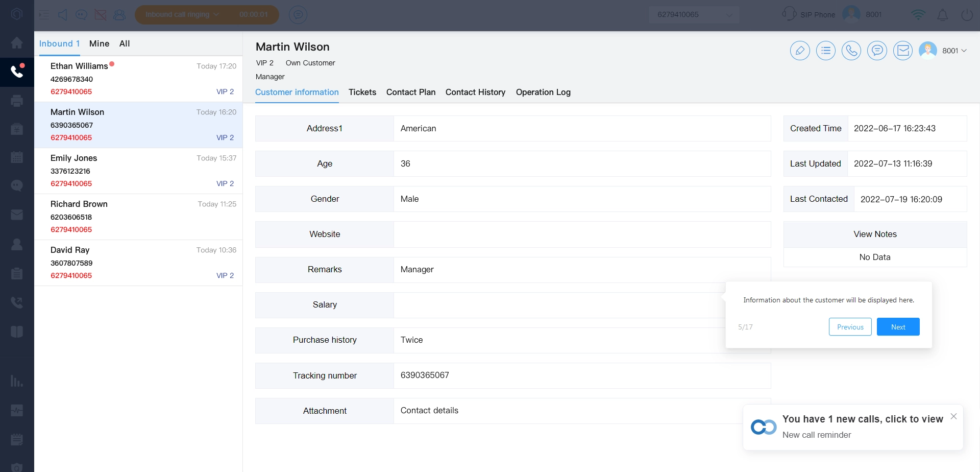Image resolution: width=980 pixels, height=472 pixels.
Task: Open the knowledge base book sidebar icon
Action: coord(17,332)
